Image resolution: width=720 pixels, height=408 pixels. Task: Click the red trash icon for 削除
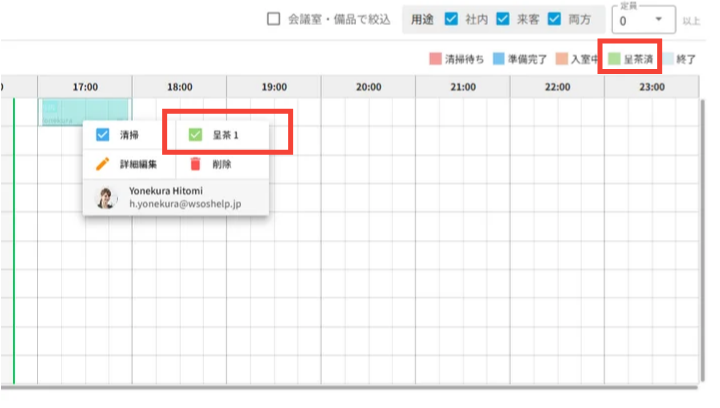[196, 164]
